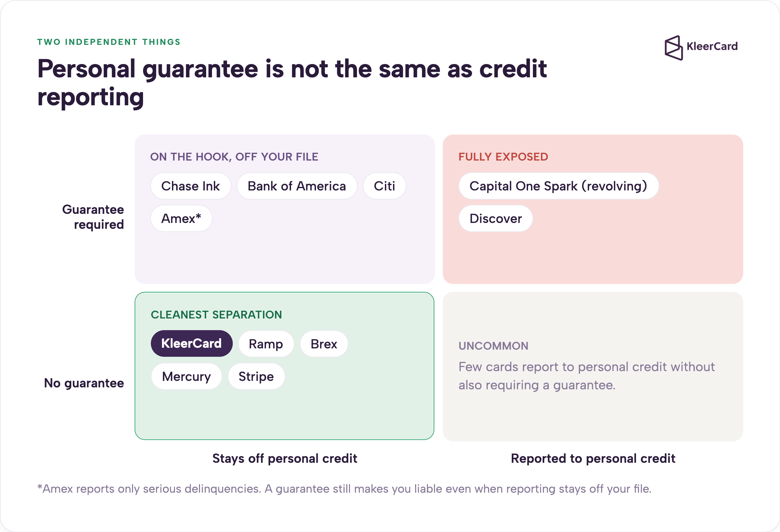780x532 pixels.
Task: Select the highlighted KleerCard pill
Action: 192,344
